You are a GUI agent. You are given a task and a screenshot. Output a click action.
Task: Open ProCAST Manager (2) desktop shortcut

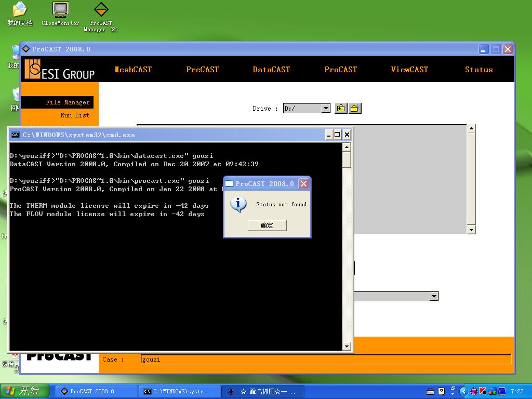[101, 16]
